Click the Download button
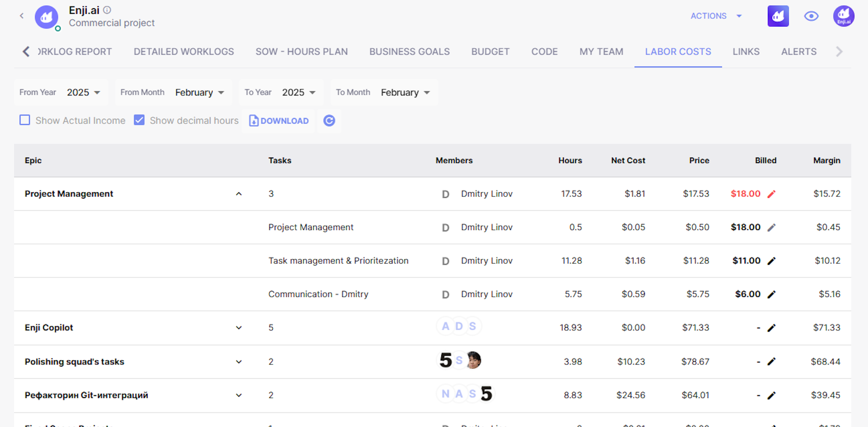Screen dimensions: 868x427 279,121
